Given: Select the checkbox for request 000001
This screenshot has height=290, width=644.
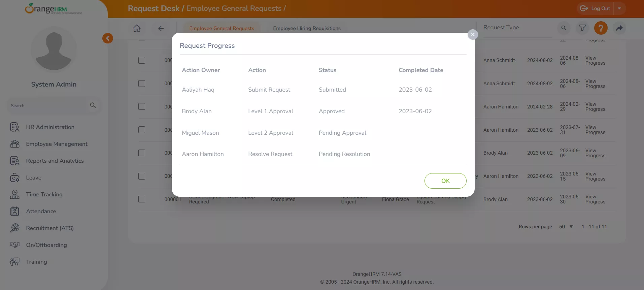Looking at the screenshot, I should (142, 199).
